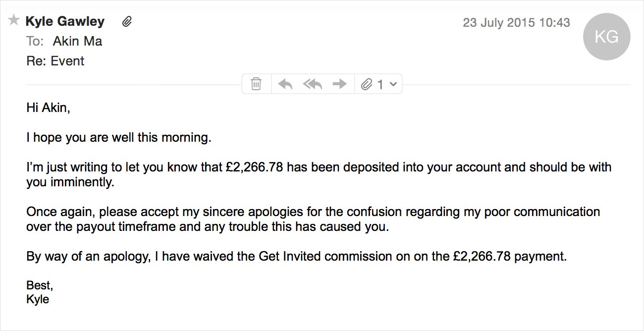Click 'I hope you are well' line
Viewport: 644px width, 331px height.
[x=119, y=137]
